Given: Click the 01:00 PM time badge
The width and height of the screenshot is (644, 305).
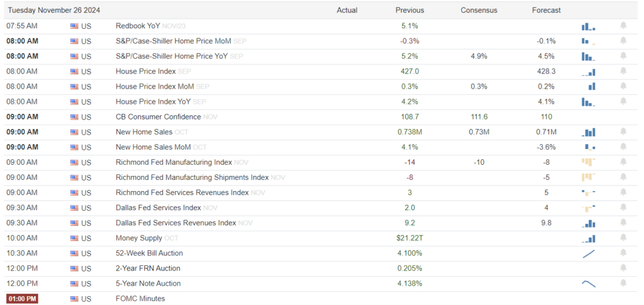Looking at the screenshot, I should (x=22, y=299).
